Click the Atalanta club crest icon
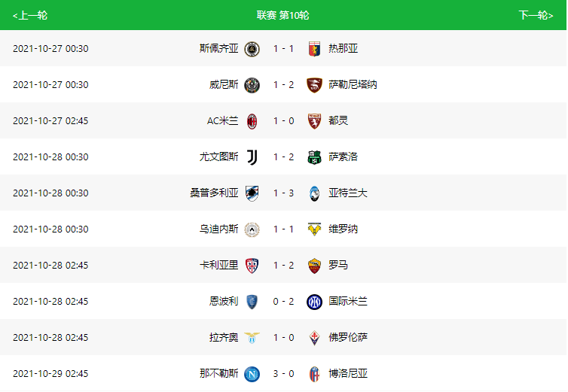Screen dimensions: 568x392 click(x=314, y=193)
